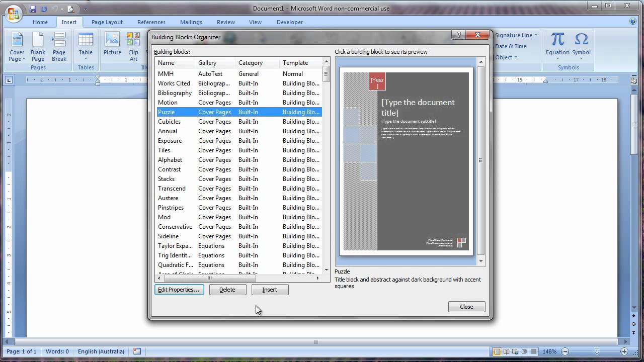Open Microsoft Word Help icon
Viewport: 644px width, 362px height.
click(633, 22)
